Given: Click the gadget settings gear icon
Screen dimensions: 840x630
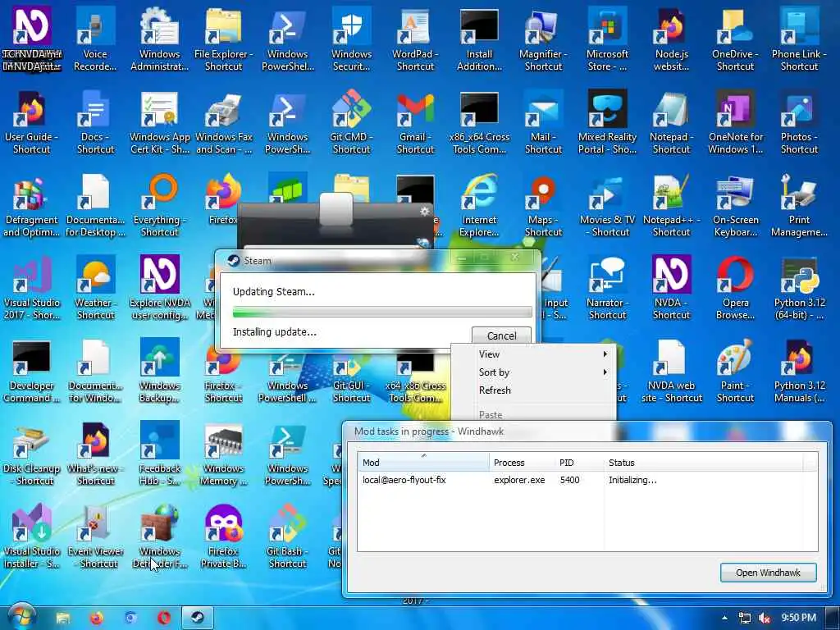Looking at the screenshot, I should 425,211.
